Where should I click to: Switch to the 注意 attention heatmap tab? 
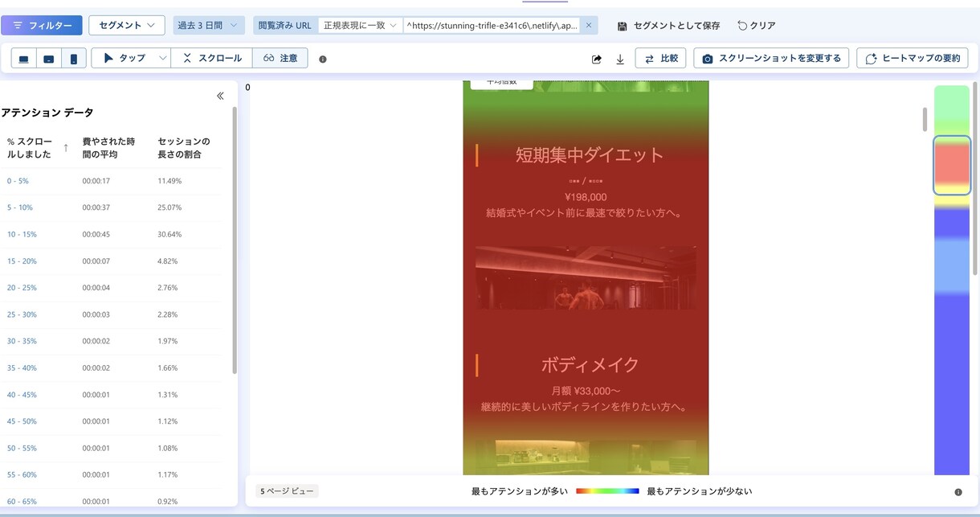(x=280, y=59)
